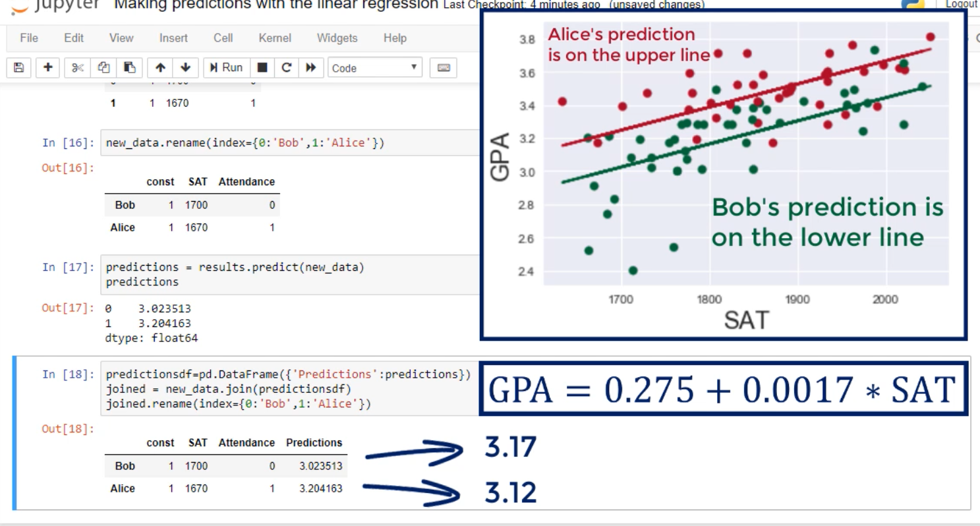Interrupt the kernel with the stop icon
This screenshot has height=526, width=980.
[x=262, y=67]
